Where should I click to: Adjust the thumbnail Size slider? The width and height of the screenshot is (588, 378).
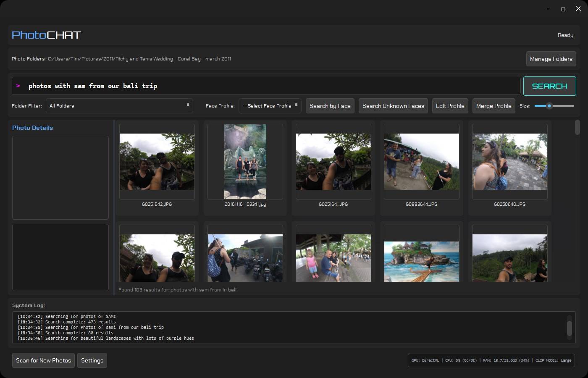coord(549,106)
